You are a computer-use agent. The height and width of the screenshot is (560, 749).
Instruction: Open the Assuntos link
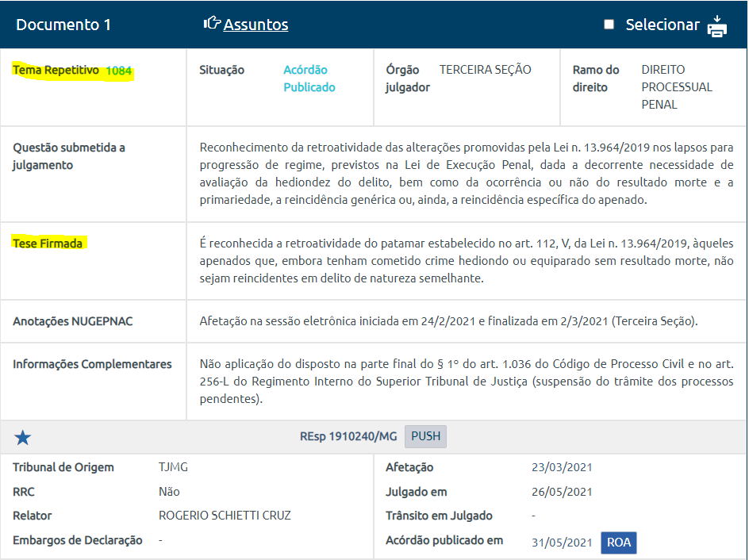pos(255,25)
